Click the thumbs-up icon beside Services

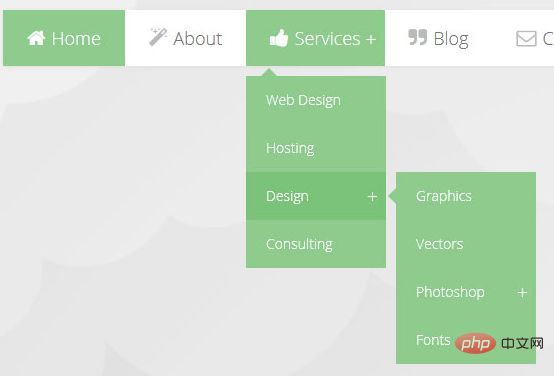(x=279, y=38)
